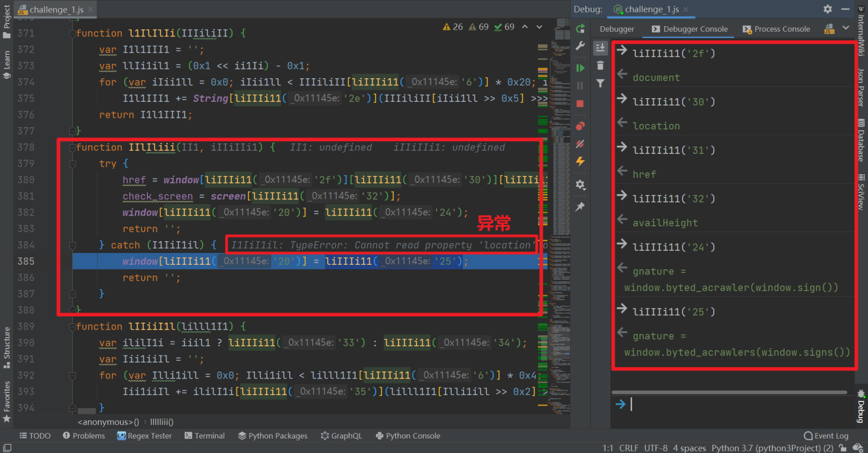Viewport: 868px width, 453px height.
Task: Open the Terminal tool window
Action: click(205, 436)
